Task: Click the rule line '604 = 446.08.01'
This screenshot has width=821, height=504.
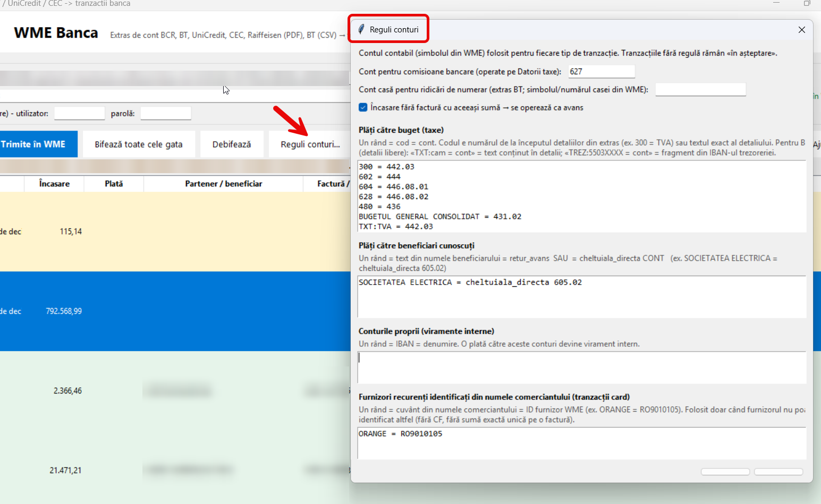Action: (393, 187)
